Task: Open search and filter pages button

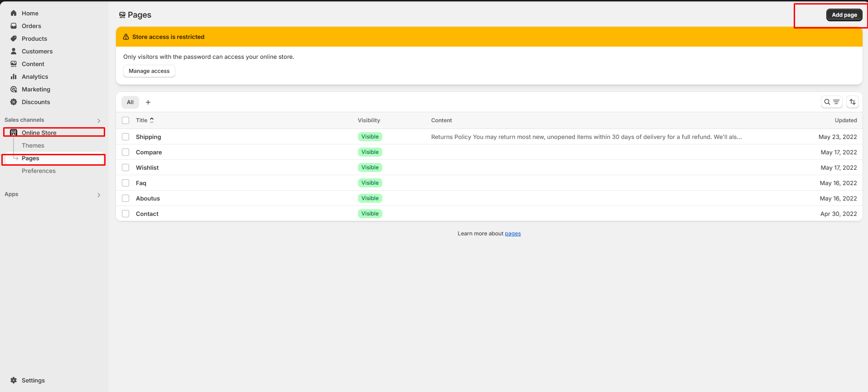Action: tap(831, 102)
